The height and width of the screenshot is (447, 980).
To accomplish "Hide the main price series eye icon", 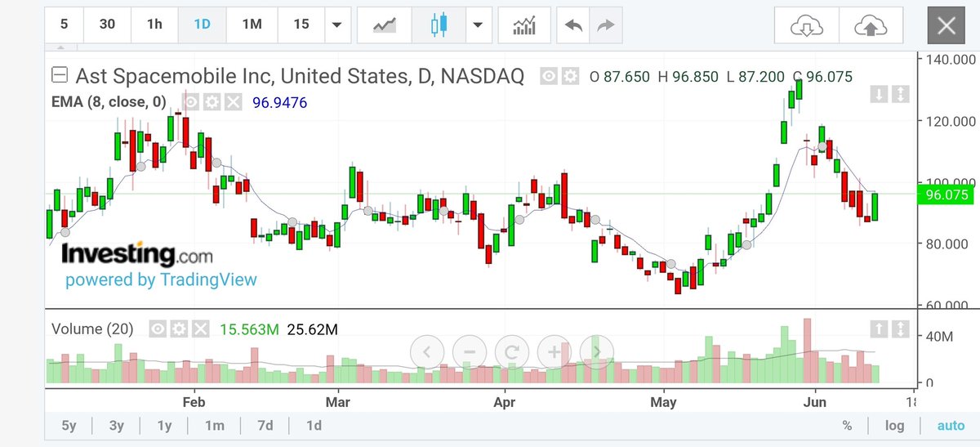I will (549, 76).
